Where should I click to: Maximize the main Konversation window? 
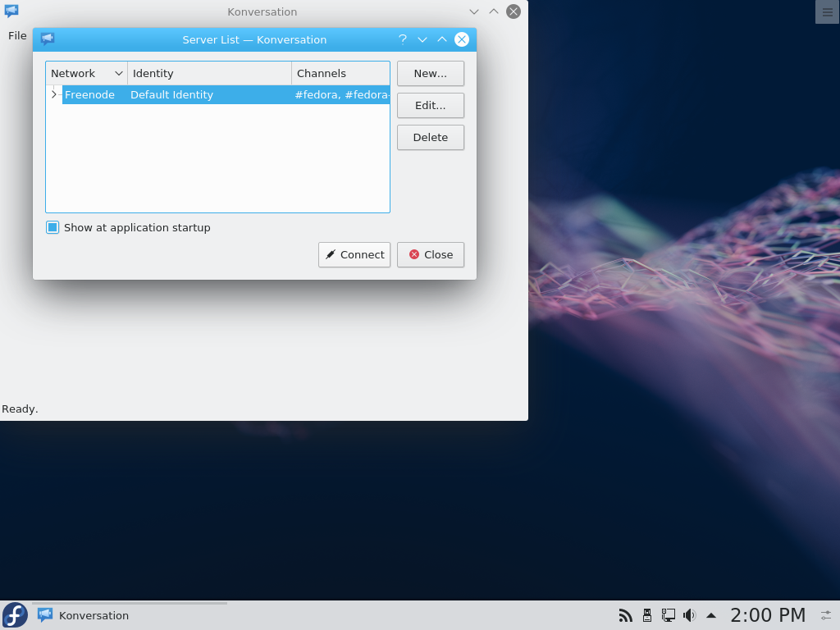(493, 11)
